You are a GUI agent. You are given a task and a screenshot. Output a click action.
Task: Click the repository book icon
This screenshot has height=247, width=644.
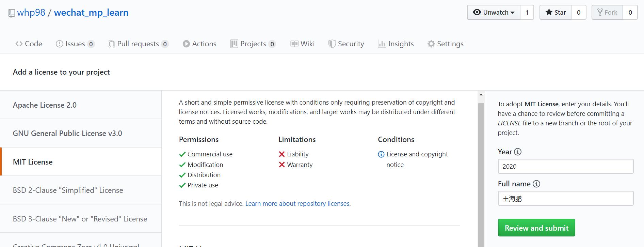pyautogui.click(x=12, y=13)
